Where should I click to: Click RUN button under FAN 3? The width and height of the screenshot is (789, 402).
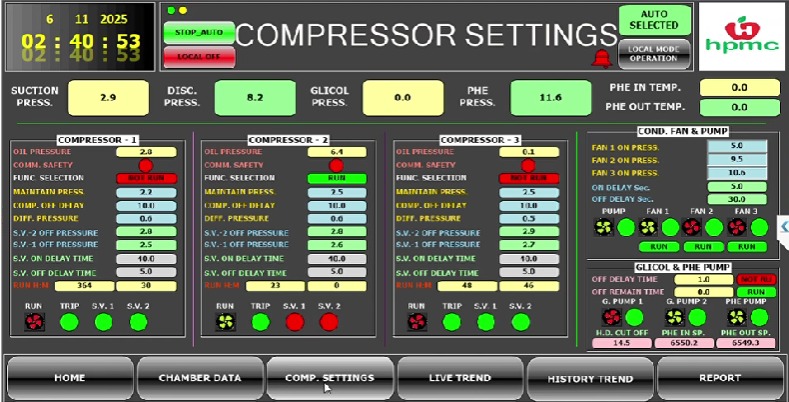pyautogui.click(x=747, y=247)
